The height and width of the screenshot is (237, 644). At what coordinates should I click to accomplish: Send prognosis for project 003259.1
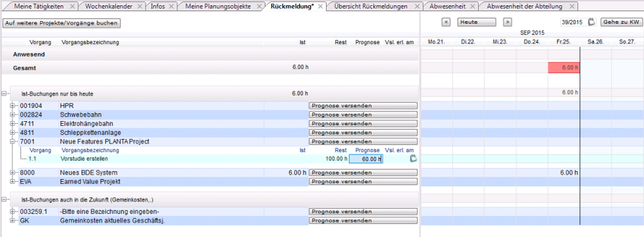coord(363,211)
